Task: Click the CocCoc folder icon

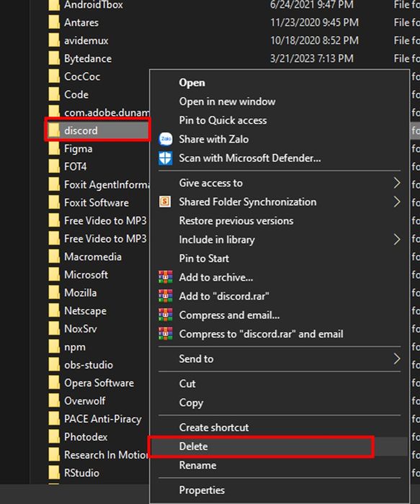Action: 54,76
